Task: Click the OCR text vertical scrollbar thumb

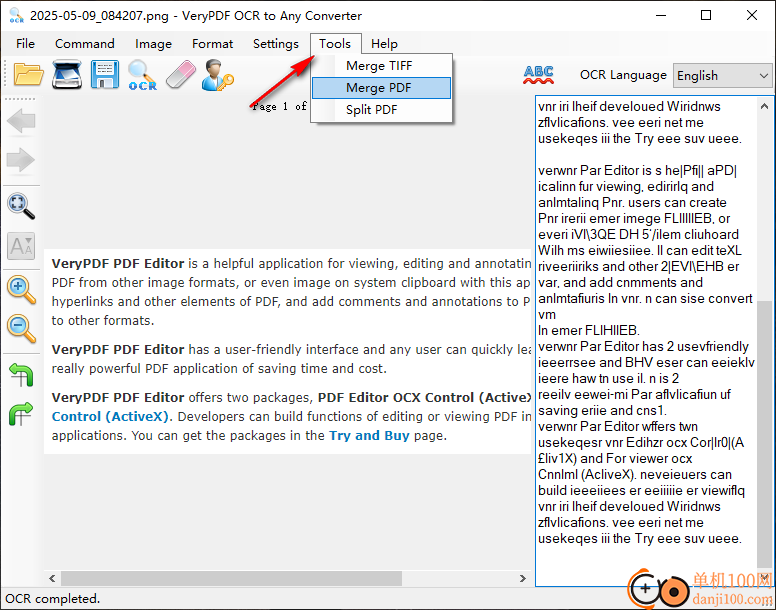Action: [764, 434]
